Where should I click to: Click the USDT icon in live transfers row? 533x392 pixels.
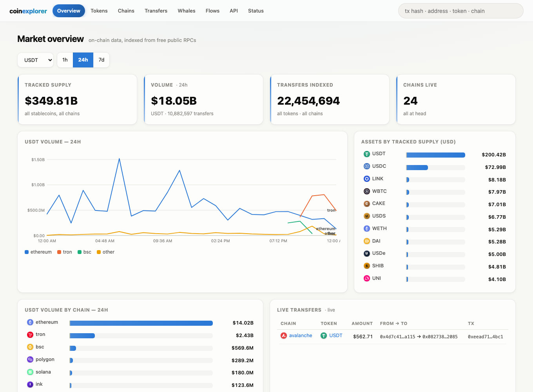324,336
